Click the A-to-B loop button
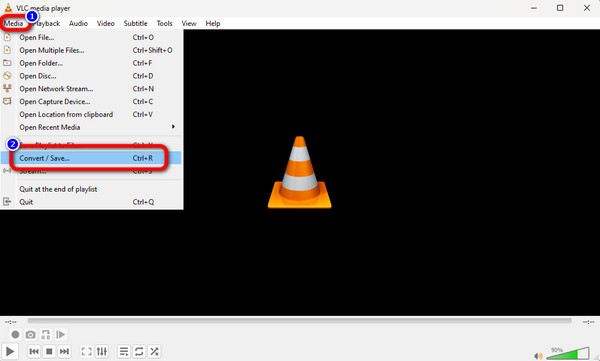This screenshot has width=600, height=361. coord(46,335)
